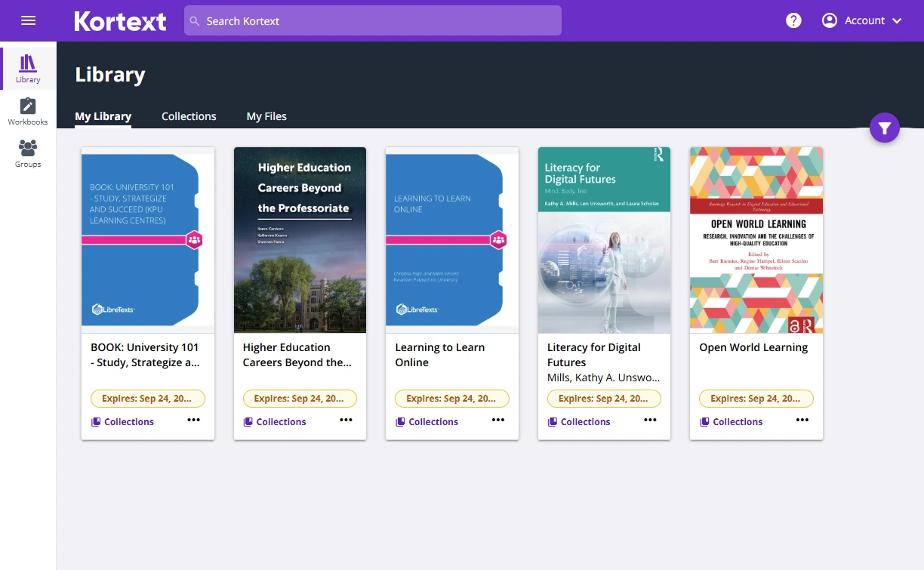The height and width of the screenshot is (570, 924).
Task: Open more options for University 101
Action: point(194,420)
